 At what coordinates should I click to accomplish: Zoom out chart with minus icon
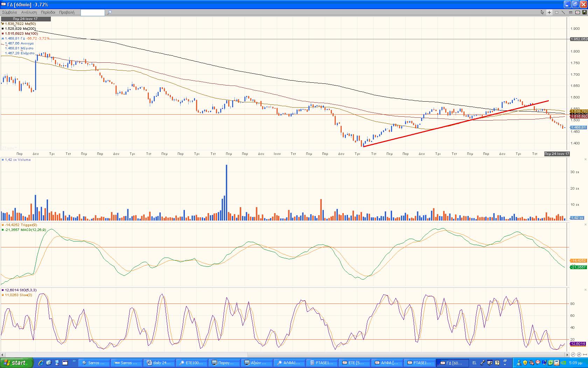[573, 354]
